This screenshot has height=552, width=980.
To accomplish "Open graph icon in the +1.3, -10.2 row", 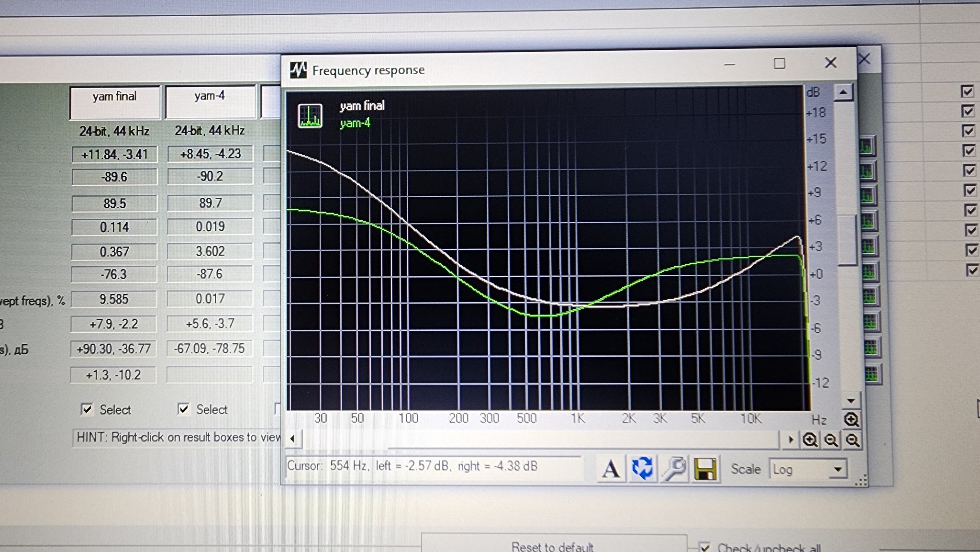I will coord(872,373).
